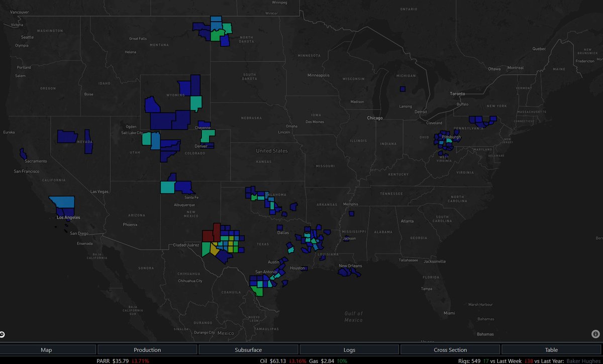Open the Cross Section tab
603x364 pixels.
tap(450, 350)
